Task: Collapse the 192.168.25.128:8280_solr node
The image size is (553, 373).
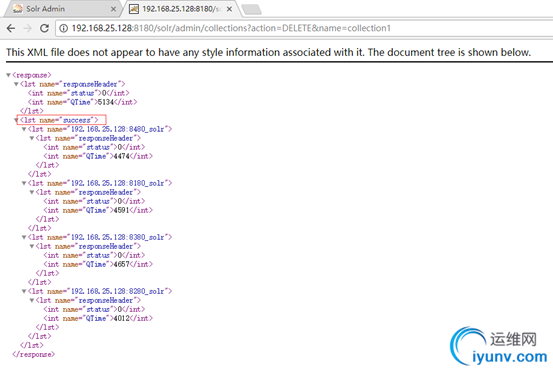Action: point(24,291)
